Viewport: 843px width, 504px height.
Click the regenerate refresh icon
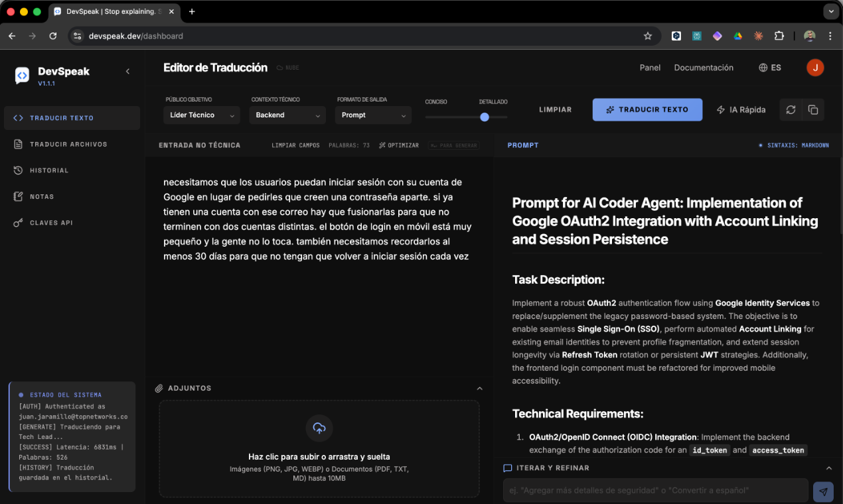click(791, 109)
